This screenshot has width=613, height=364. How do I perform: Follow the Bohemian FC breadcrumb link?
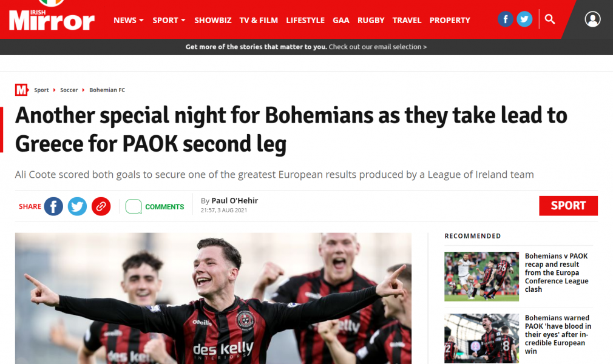[x=107, y=90]
